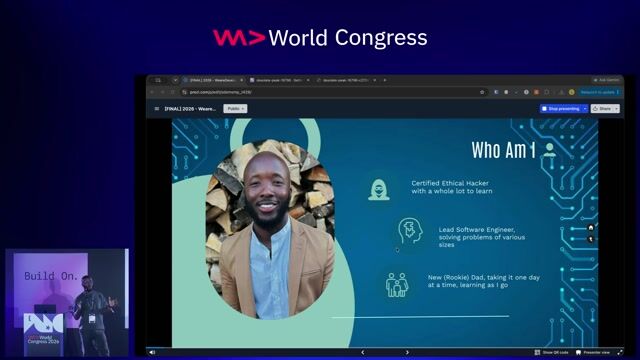
Task: Open Presenter view
Action: (593, 352)
